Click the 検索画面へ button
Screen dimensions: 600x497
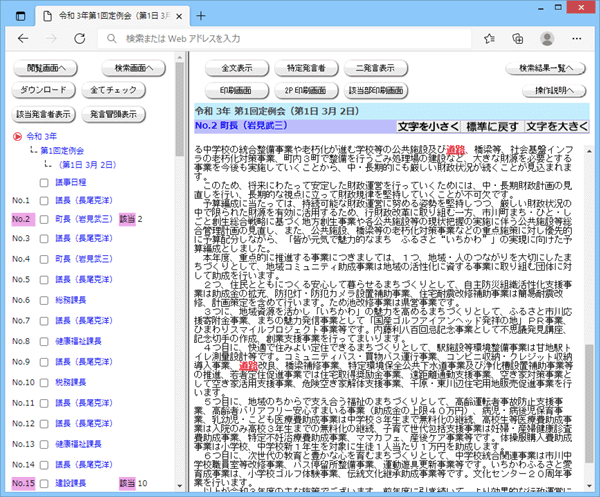point(134,68)
